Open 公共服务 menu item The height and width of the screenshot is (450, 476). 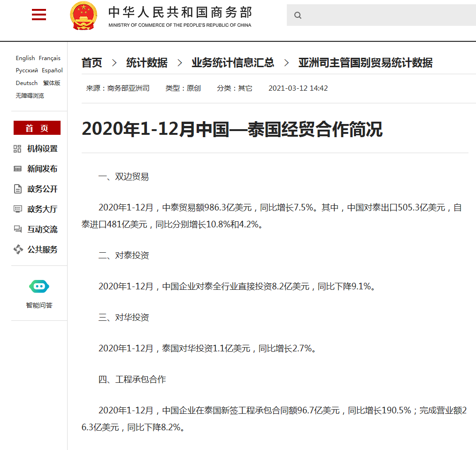coord(43,249)
